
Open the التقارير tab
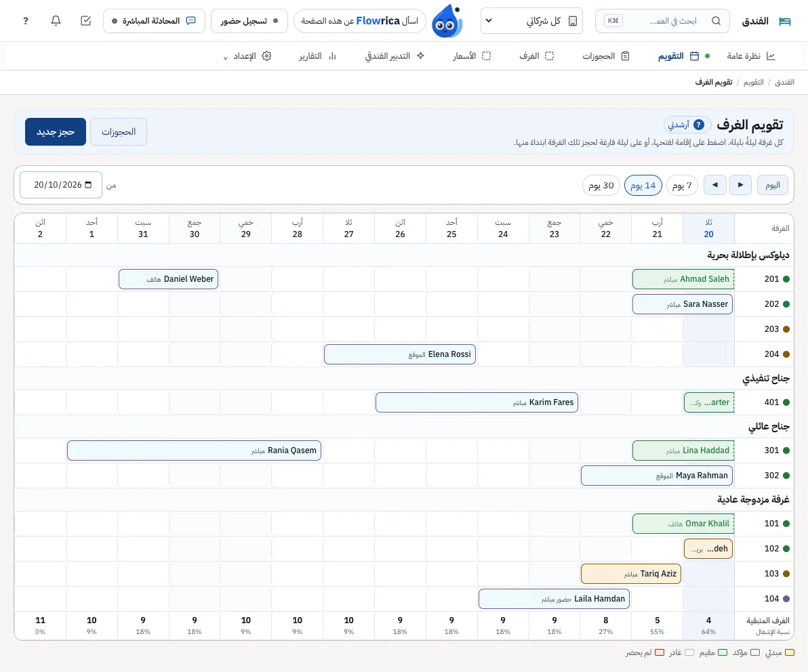317,56
